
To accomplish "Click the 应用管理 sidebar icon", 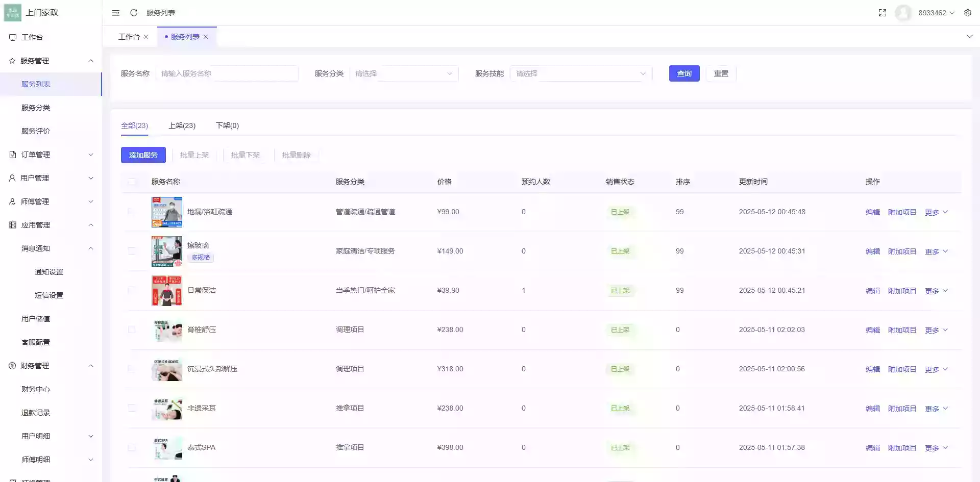I will (x=12, y=224).
